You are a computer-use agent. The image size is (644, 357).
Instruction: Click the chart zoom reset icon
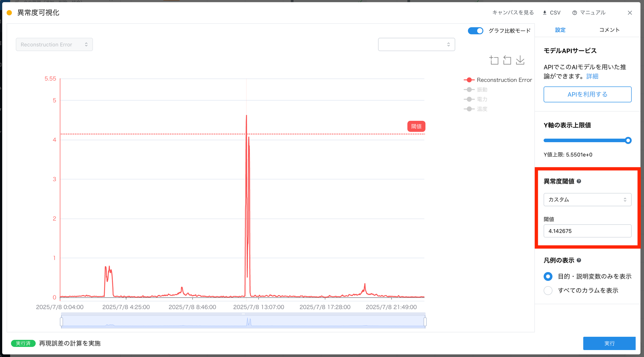click(507, 60)
